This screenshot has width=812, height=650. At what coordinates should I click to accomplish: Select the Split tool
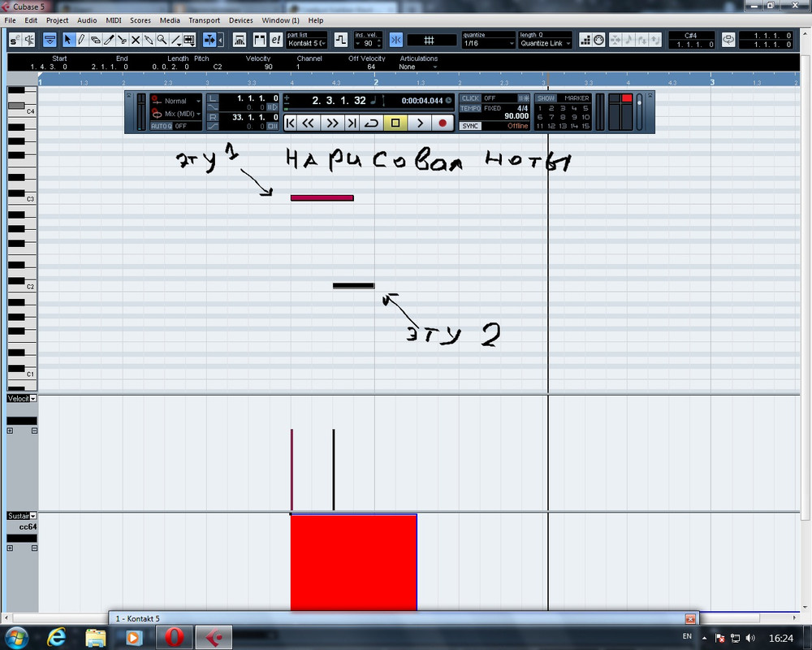click(122, 40)
